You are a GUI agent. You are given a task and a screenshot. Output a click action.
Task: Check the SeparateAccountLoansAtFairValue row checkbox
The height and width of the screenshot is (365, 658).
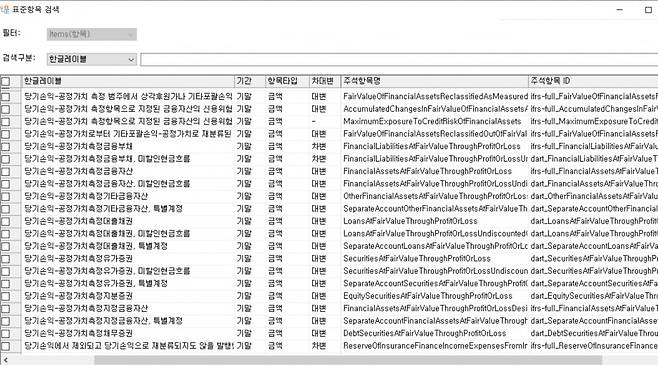click(x=5, y=247)
